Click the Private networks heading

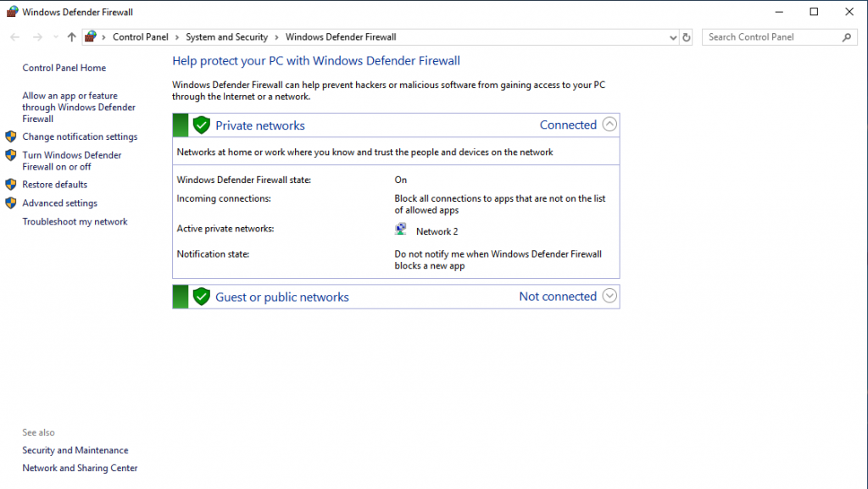[x=260, y=125]
